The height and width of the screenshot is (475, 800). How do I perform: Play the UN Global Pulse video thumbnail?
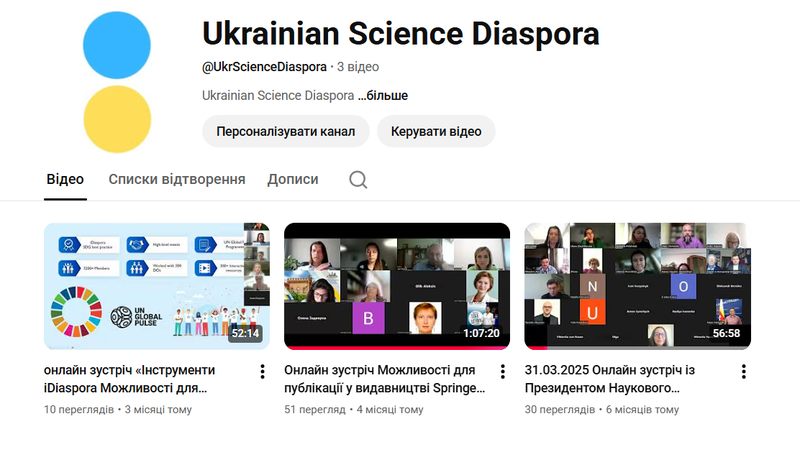pos(156,285)
